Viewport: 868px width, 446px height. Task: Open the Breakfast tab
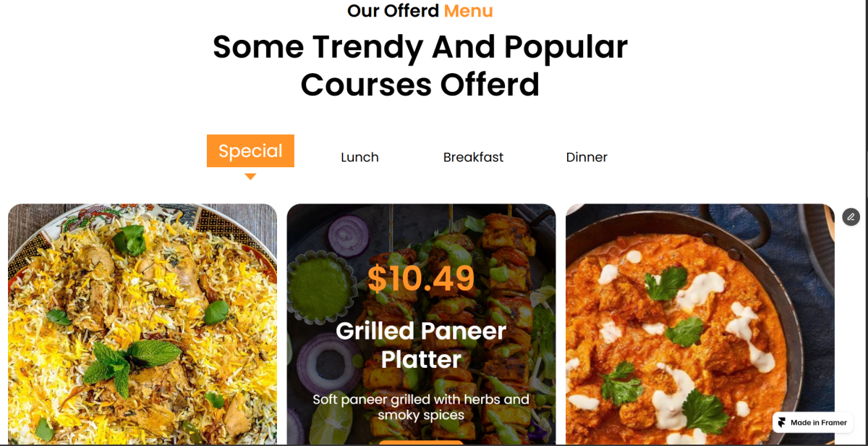click(x=473, y=157)
